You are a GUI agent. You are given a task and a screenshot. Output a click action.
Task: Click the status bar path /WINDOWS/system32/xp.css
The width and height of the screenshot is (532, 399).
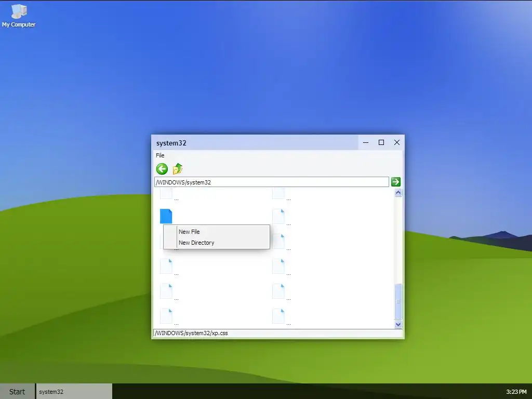(x=191, y=333)
